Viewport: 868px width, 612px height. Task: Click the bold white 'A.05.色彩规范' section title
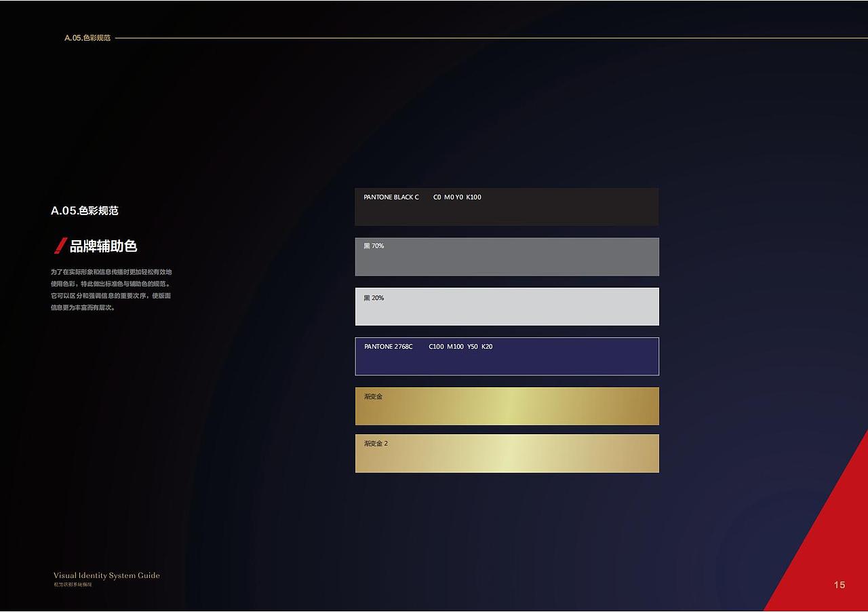(85, 211)
